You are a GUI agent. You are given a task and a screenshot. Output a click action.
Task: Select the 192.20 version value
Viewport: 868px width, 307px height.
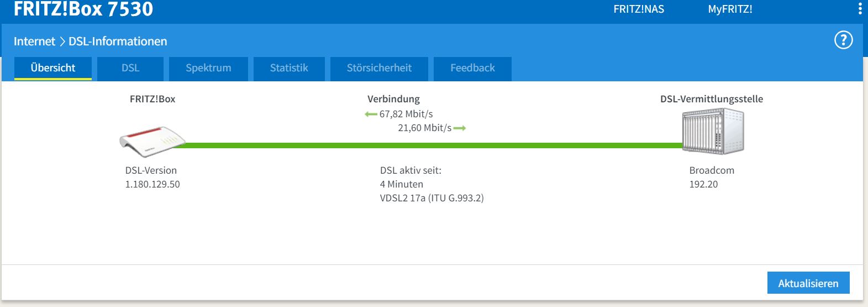(x=703, y=184)
